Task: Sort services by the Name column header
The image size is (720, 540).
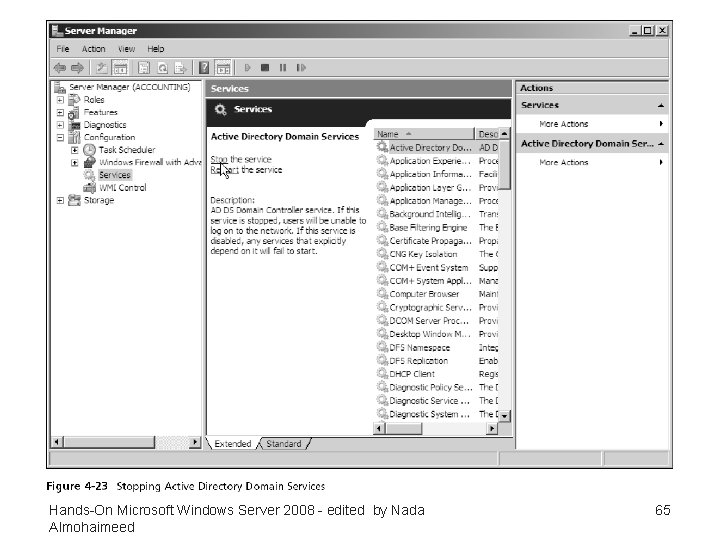Action: [x=424, y=134]
